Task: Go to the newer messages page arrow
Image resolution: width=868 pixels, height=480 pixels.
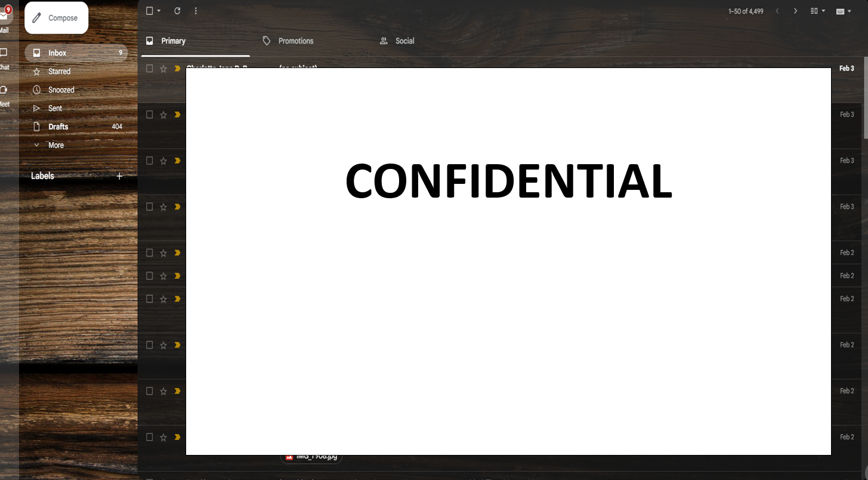Action: coord(777,11)
